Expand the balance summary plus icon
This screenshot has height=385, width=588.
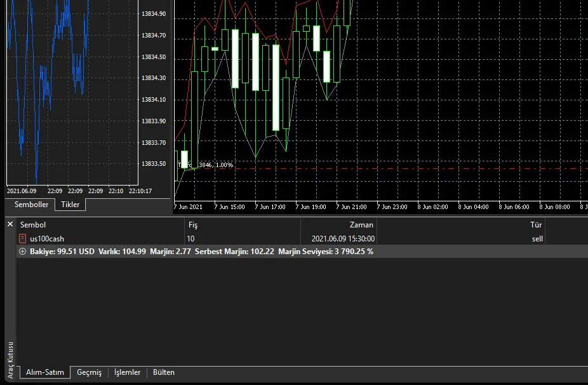coord(22,252)
